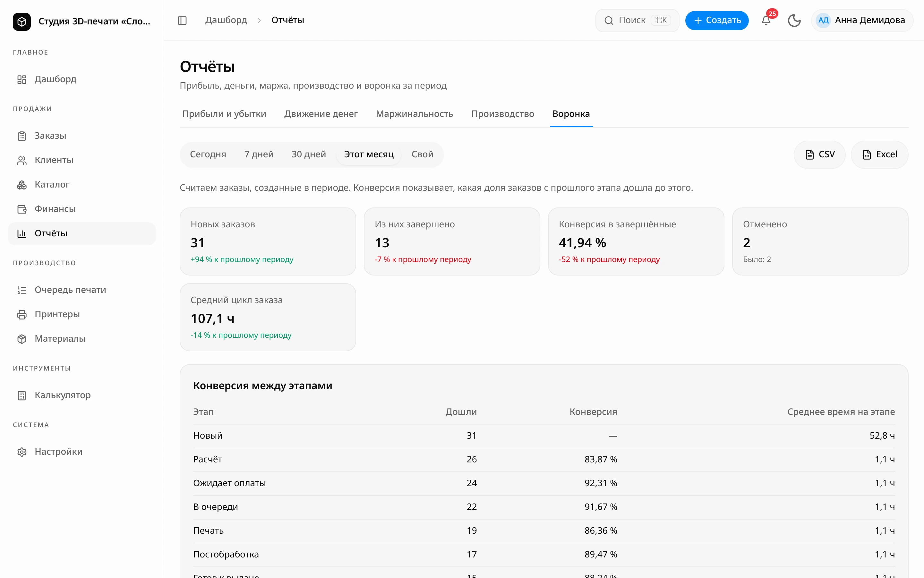
Task: Click the Постобработка row label
Action: [x=226, y=554]
